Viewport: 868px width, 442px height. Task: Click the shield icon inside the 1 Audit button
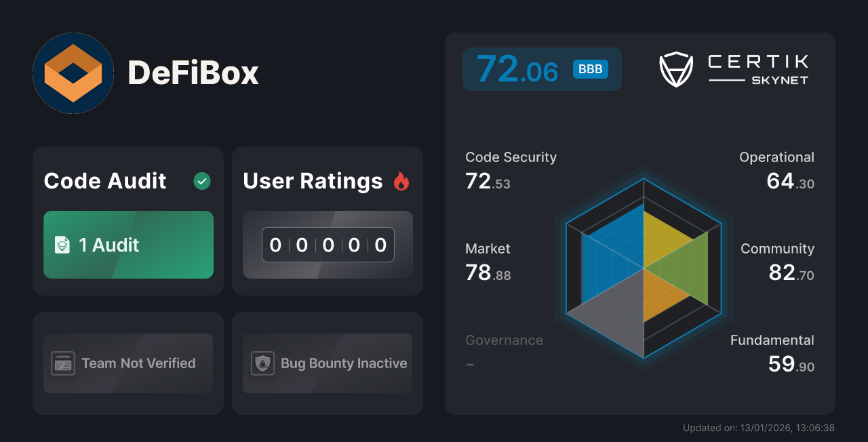pos(62,245)
